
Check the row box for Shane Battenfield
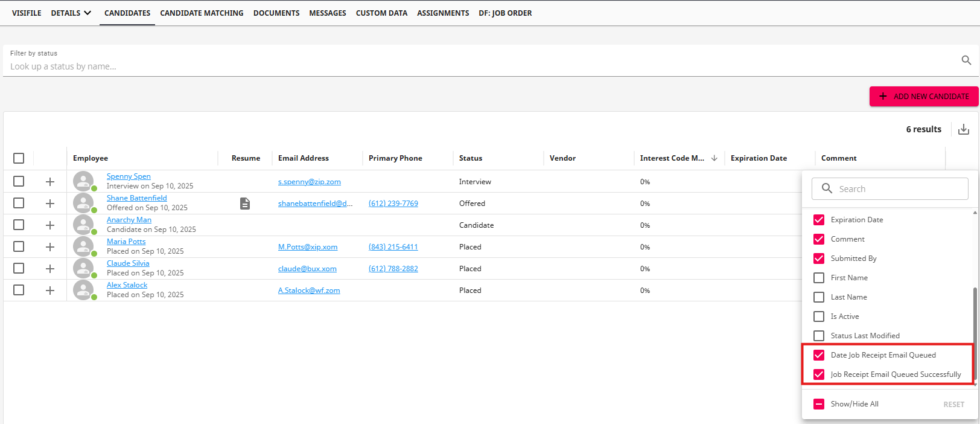pyautogui.click(x=19, y=203)
